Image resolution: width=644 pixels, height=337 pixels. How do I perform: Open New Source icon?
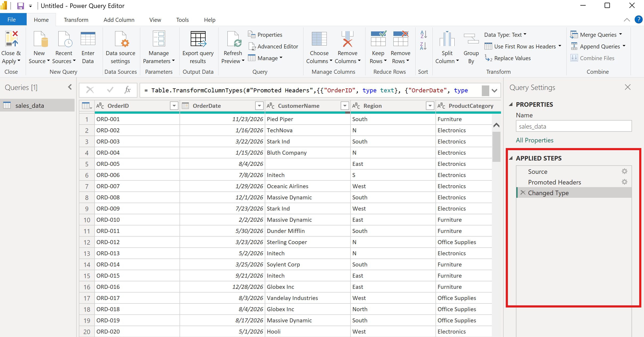40,39
